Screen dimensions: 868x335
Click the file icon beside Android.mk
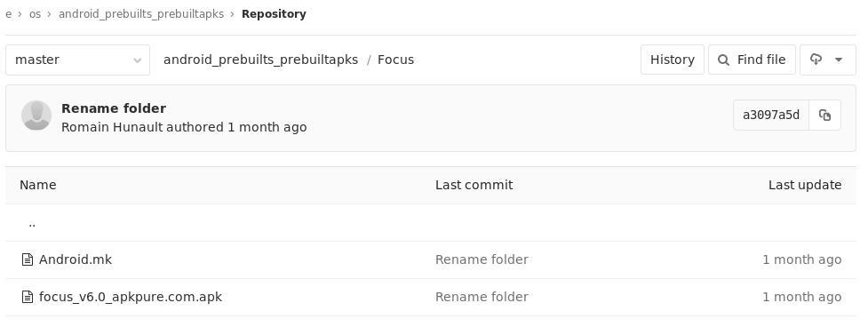pyautogui.click(x=28, y=259)
